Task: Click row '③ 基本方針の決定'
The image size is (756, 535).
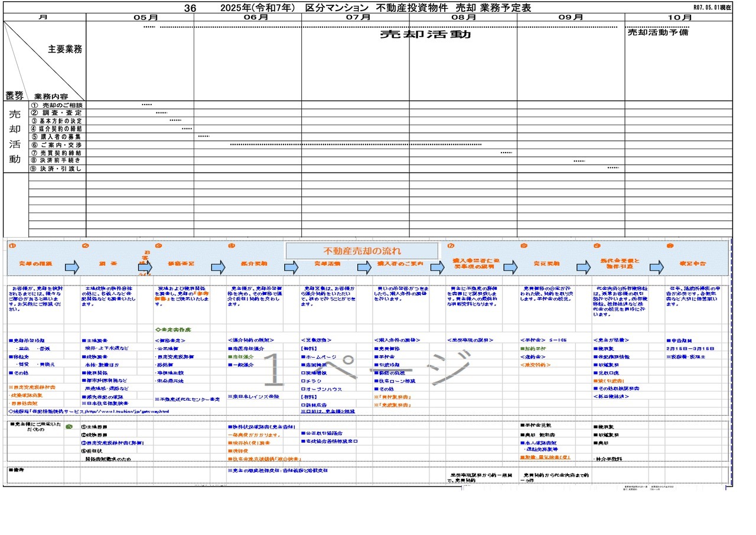Action: pyautogui.click(x=57, y=121)
